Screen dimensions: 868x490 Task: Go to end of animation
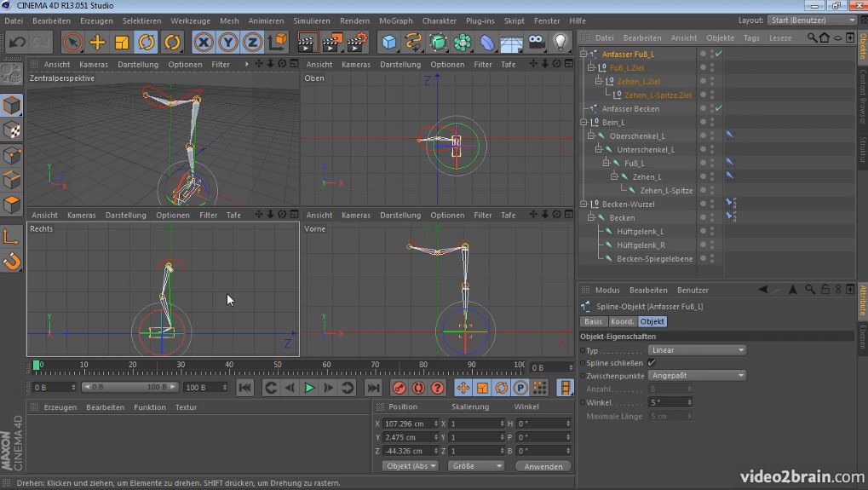[374, 388]
